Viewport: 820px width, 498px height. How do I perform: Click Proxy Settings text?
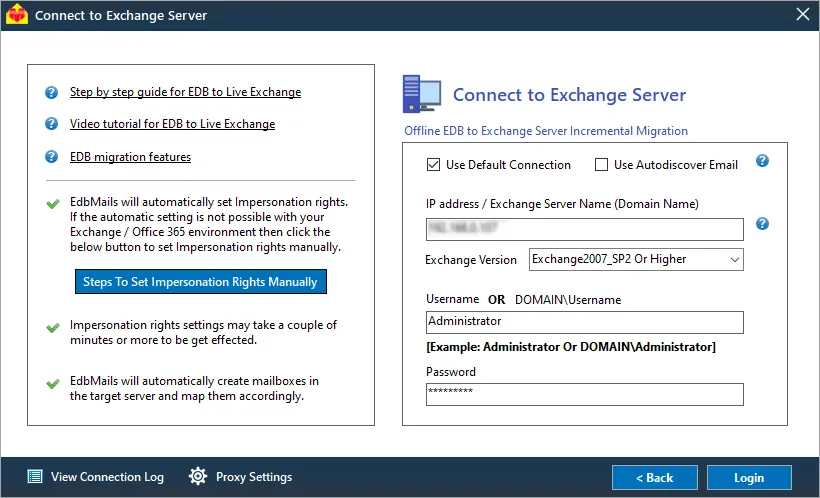tap(254, 477)
